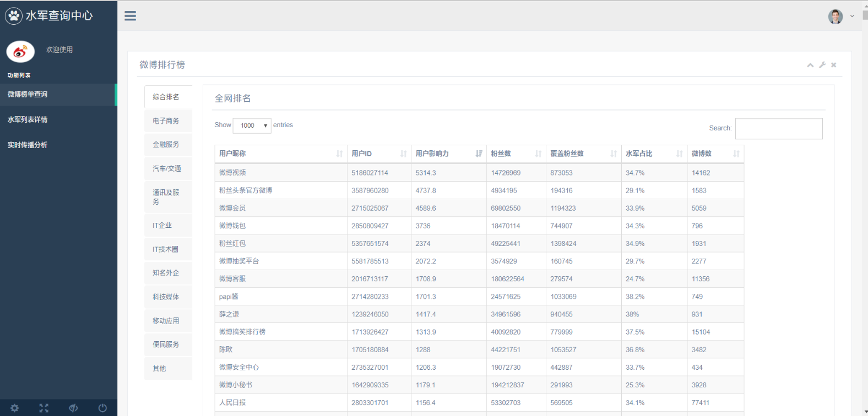
Task: Toggle fullscreen from sidebar footer
Action: pyautogui.click(x=44, y=408)
